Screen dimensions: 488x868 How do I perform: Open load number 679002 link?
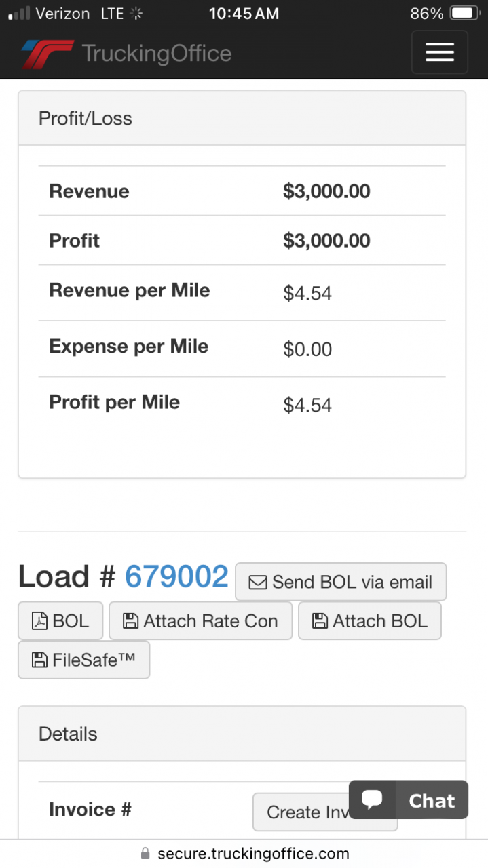click(x=176, y=577)
